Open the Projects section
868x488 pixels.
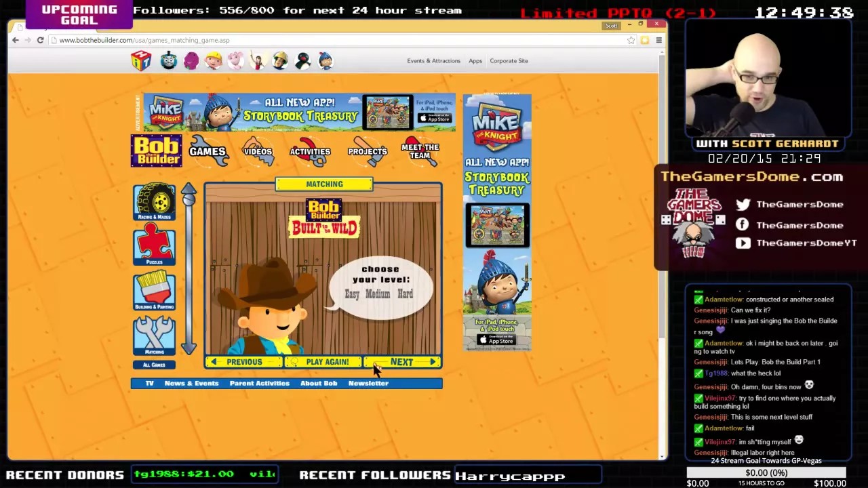(x=367, y=151)
